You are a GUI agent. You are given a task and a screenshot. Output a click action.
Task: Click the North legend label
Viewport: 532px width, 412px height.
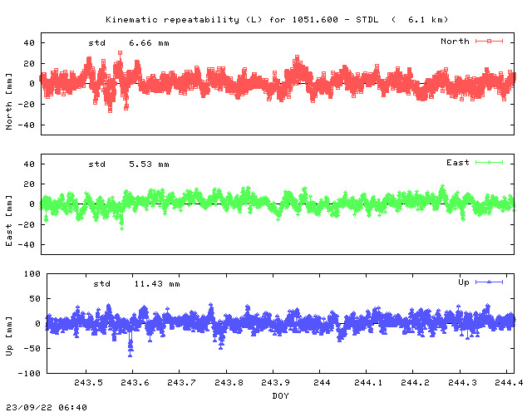click(x=455, y=42)
